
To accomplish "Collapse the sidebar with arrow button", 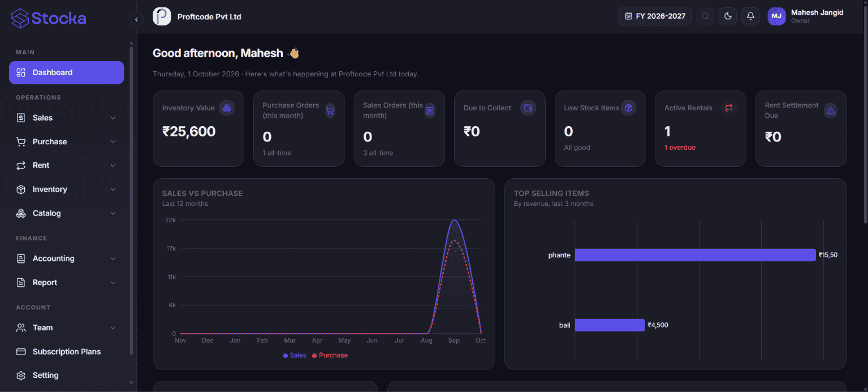I will click(x=136, y=20).
